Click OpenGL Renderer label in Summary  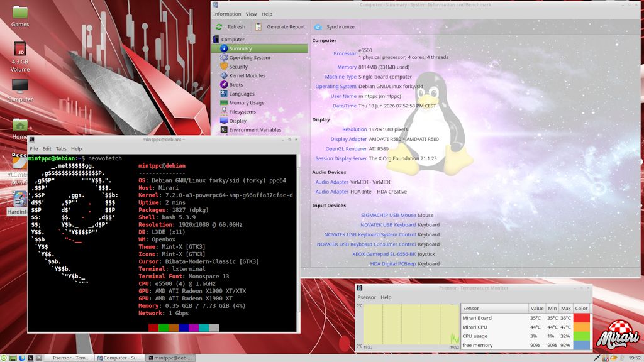(346, 148)
